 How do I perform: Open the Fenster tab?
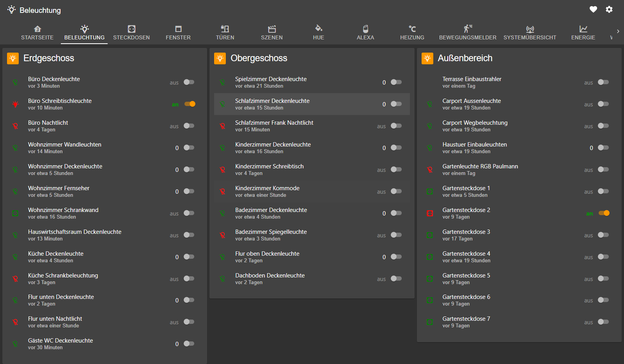click(x=178, y=33)
